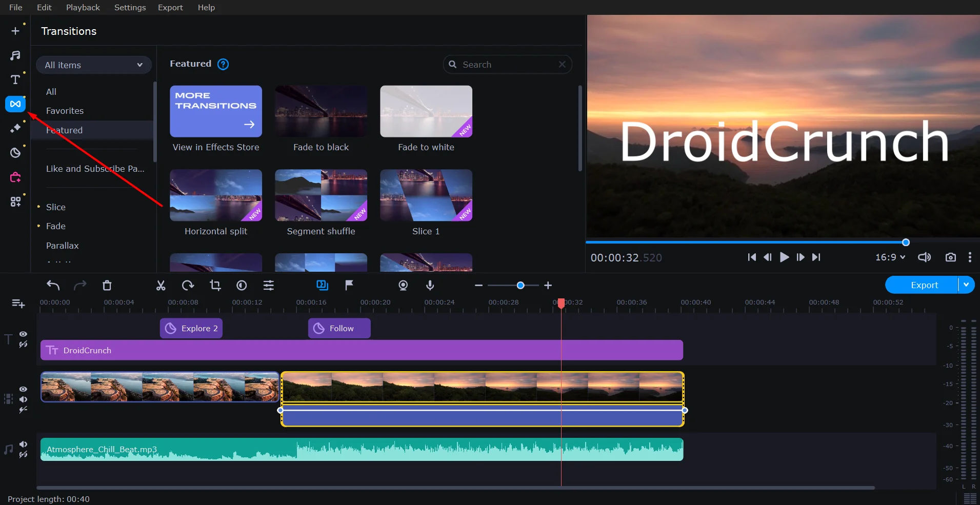Select the Segment shuffle transition thumbnail
This screenshot has height=505, width=980.
coord(321,195)
